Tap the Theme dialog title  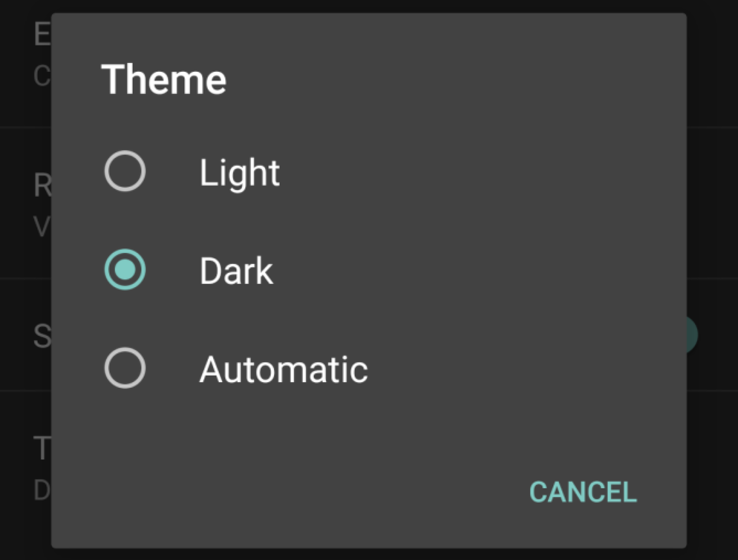[165, 78]
